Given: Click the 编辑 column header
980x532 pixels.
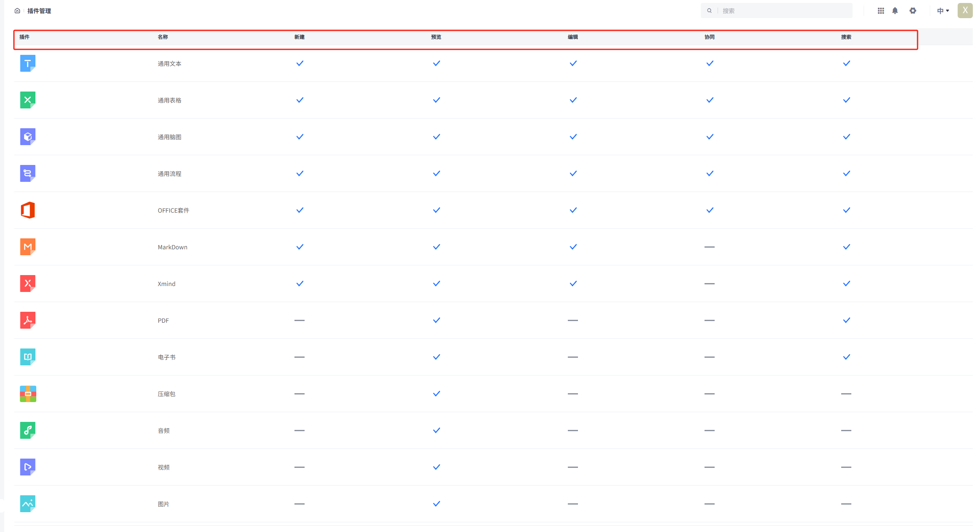Looking at the screenshot, I should (573, 37).
